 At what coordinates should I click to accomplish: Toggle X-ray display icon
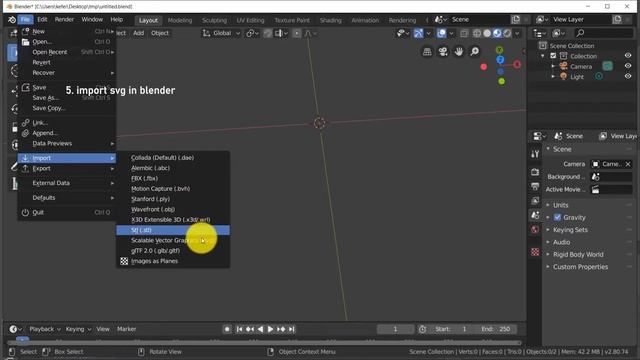464,33
